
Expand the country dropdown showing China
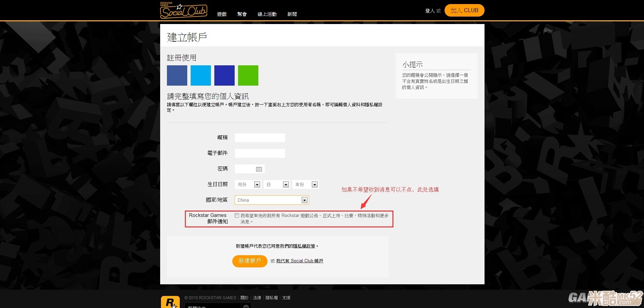[x=272, y=200]
